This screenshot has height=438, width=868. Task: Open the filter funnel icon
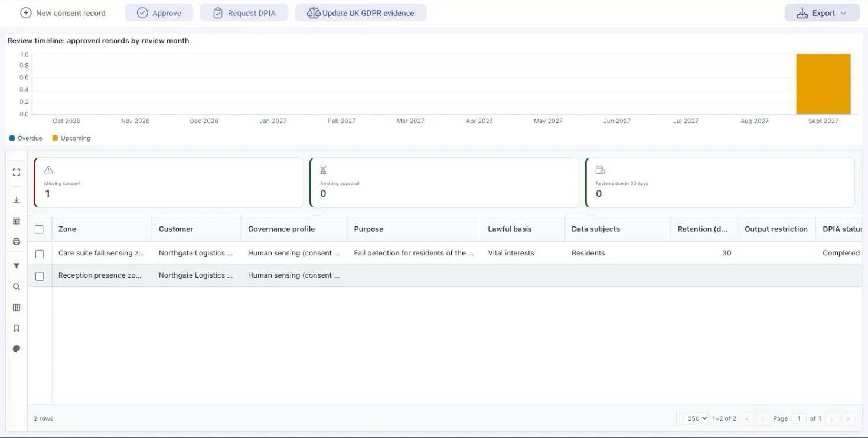(17, 266)
